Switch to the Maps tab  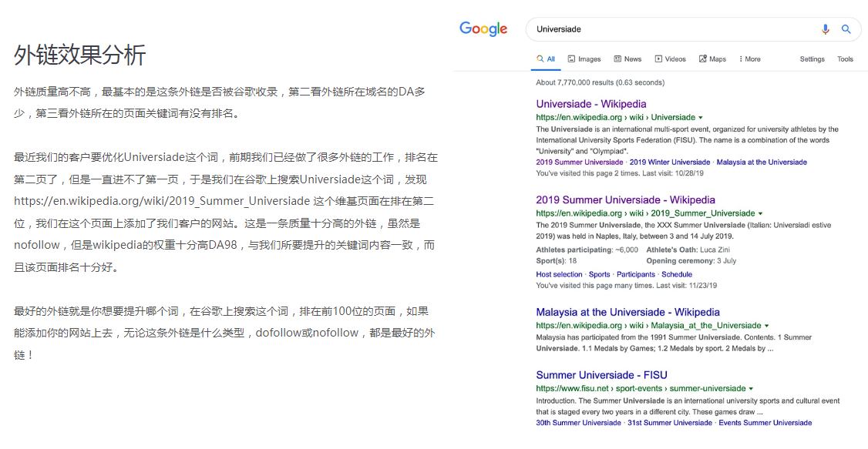coord(712,59)
